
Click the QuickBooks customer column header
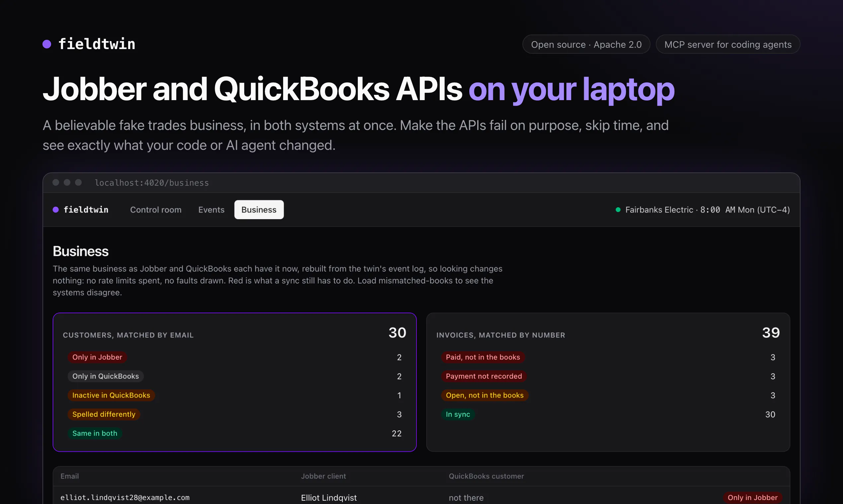(487, 476)
